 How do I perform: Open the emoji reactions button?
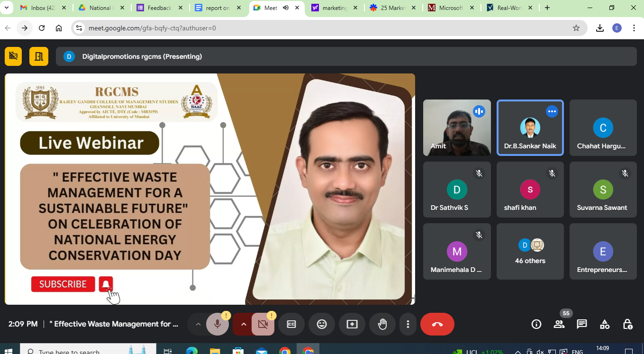(322, 324)
